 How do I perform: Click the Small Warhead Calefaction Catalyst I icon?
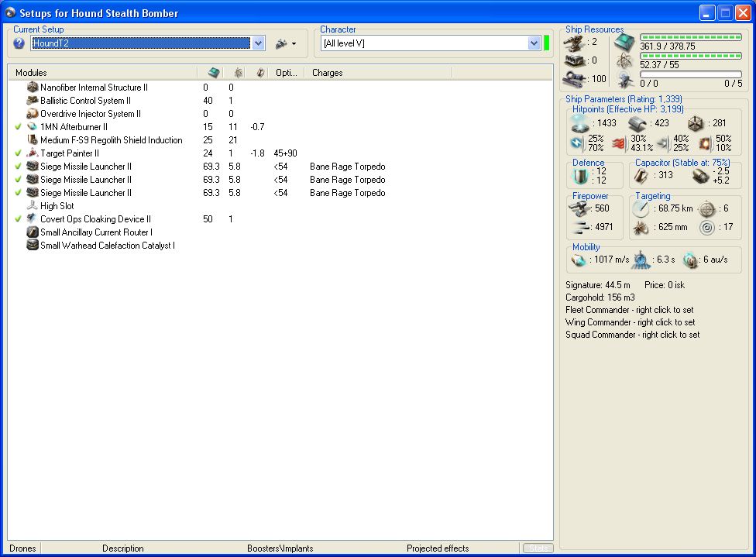point(33,245)
